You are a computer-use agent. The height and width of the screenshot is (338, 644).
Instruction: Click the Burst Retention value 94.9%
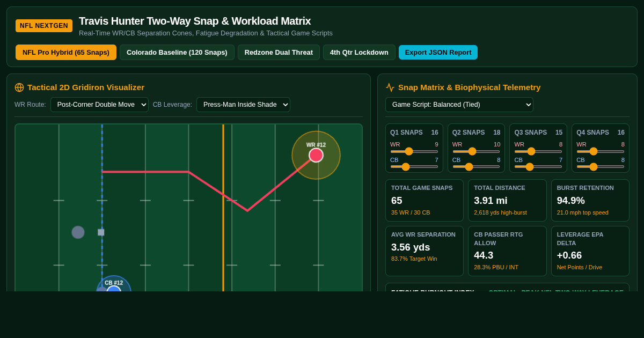(x=571, y=201)
